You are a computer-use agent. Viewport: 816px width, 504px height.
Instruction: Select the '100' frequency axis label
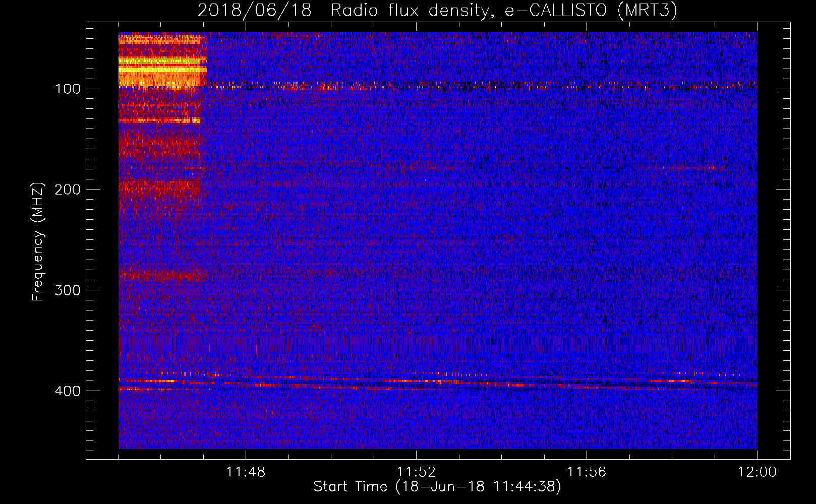point(68,89)
